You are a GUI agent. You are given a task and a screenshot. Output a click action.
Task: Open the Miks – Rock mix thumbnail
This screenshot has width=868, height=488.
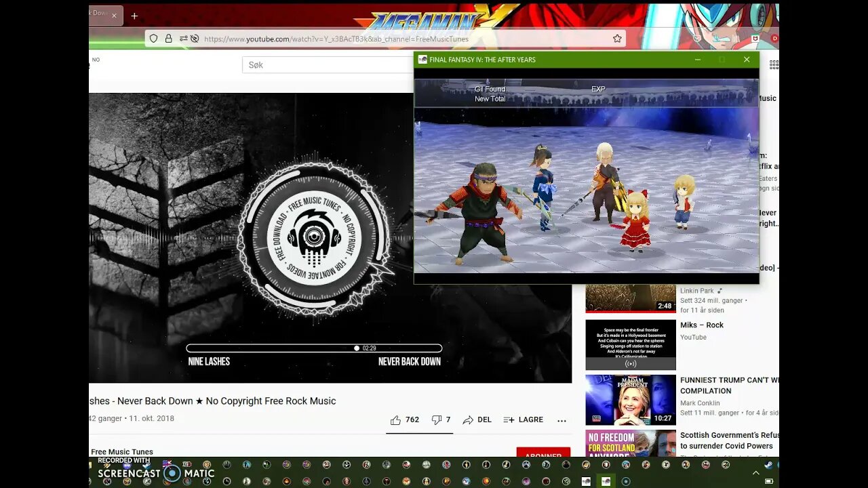click(x=631, y=345)
